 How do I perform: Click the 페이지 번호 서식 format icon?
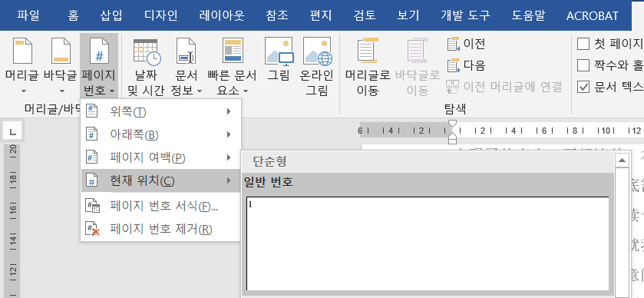click(x=92, y=206)
